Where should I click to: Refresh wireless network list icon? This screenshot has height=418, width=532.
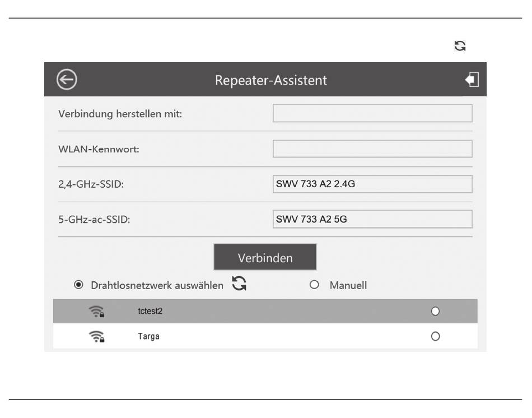(239, 283)
